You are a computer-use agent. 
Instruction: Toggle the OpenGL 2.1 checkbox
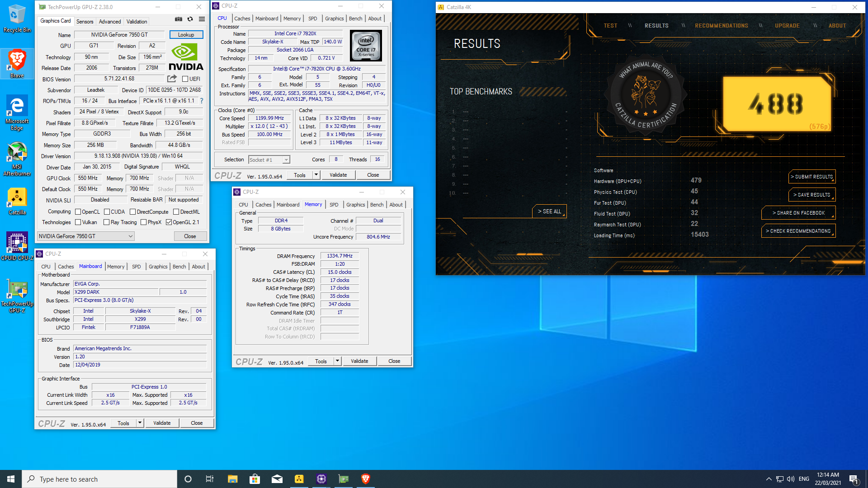tap(169, 222)
